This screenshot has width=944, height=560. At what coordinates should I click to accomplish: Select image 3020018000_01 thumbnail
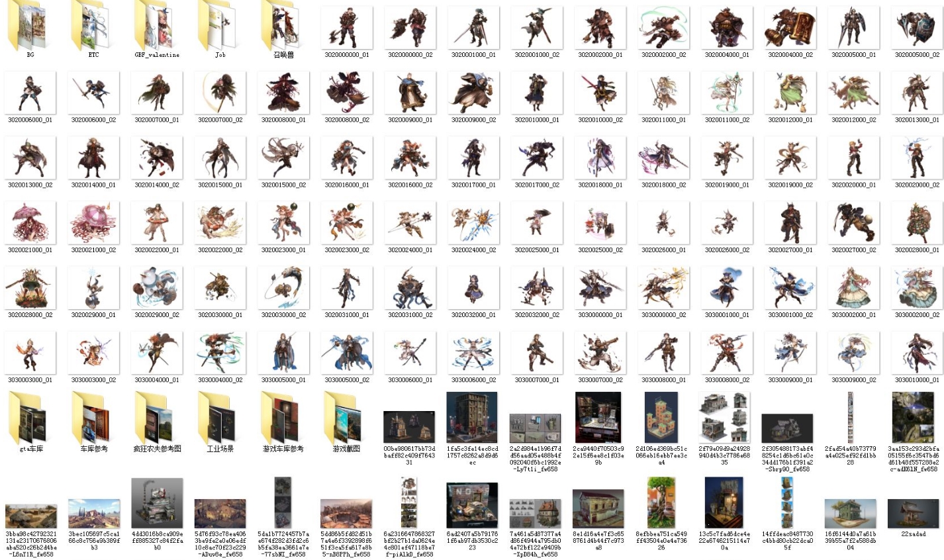click(x=600, y=158)
